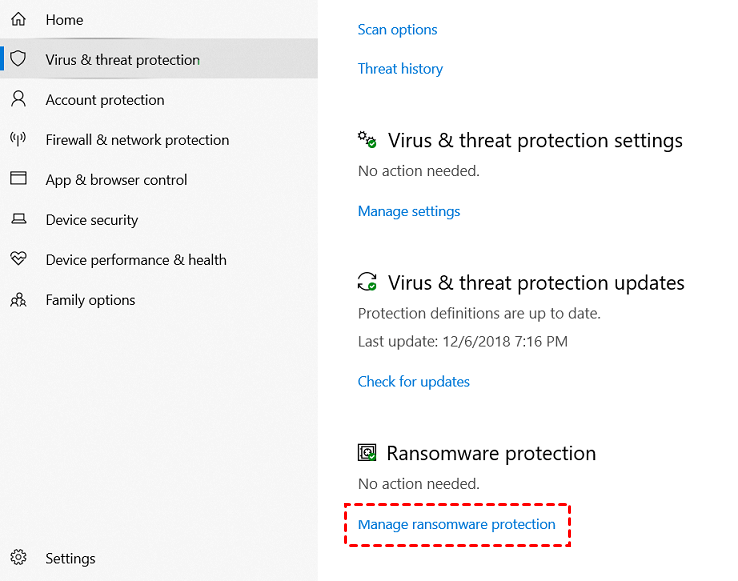Click the Account protection person icon
Viewport: 738px width, 581px height.
coord(18,99)
